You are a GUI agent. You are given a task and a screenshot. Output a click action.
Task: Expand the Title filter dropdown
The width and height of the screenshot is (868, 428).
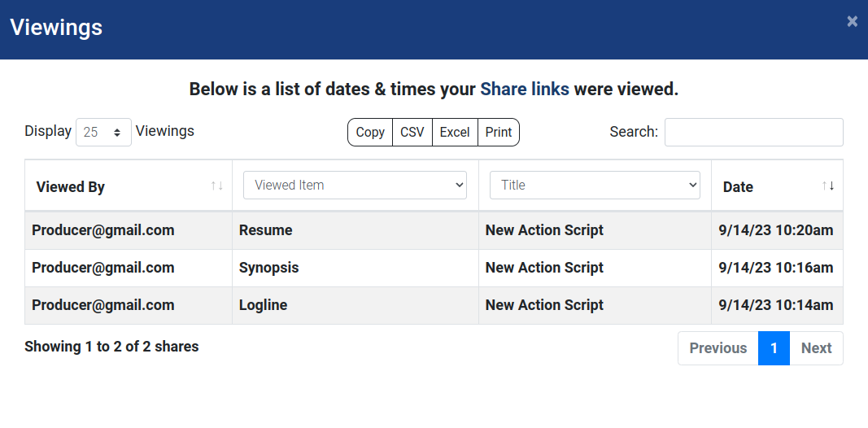pos(595,185)
